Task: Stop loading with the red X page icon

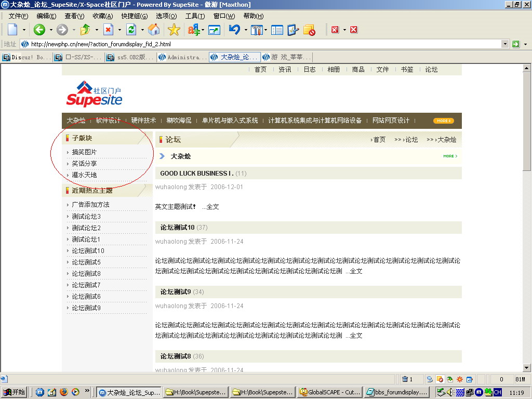Action: click(108, 30)
